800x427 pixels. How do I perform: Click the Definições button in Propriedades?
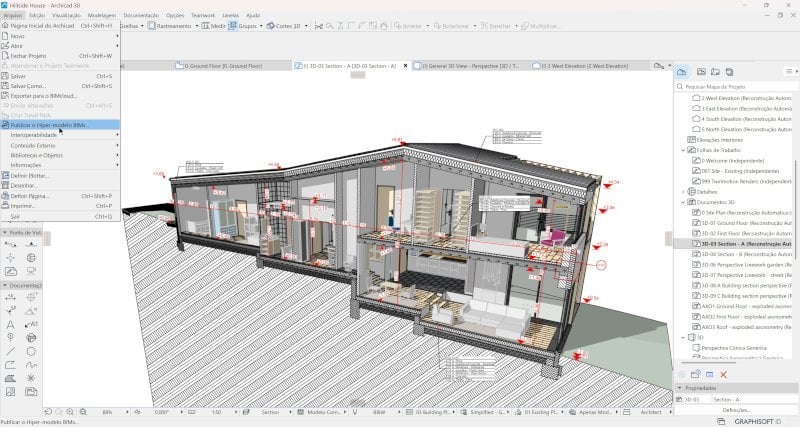click(736, 410)
